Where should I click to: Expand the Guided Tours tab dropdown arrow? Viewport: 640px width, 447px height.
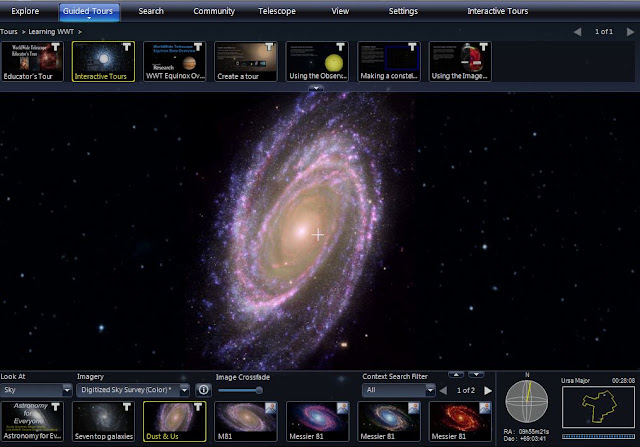tap(89, 18)
